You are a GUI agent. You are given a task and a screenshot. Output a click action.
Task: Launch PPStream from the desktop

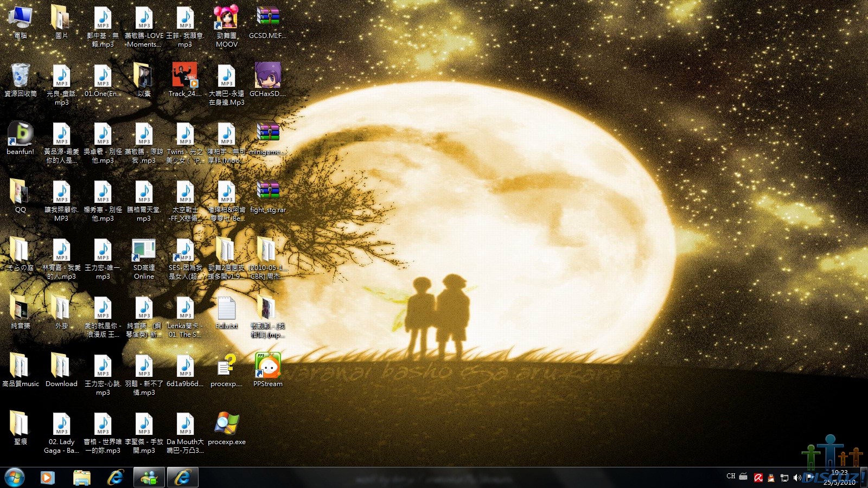[x=268, y=371]
